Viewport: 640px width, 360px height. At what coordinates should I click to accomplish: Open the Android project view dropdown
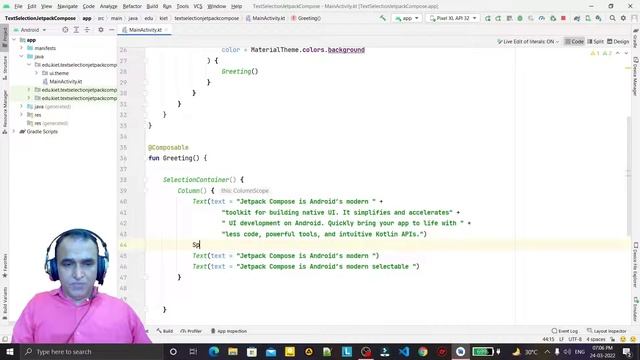tap(30, 30)
